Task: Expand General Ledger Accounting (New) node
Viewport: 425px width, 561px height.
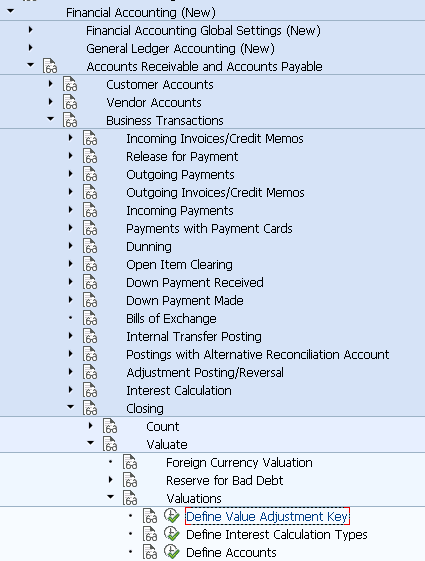Action: pyautogui.click(x=30, y=48)
